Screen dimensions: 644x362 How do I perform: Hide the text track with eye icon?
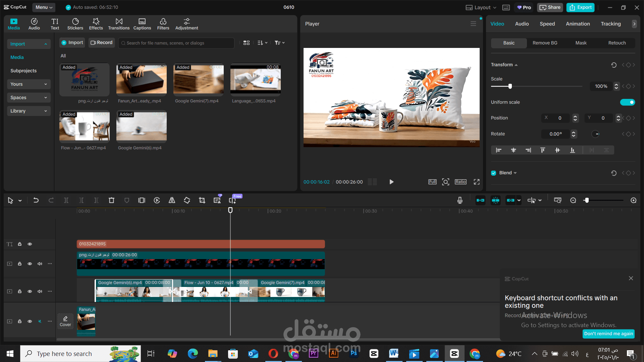[x=30, y=244]
